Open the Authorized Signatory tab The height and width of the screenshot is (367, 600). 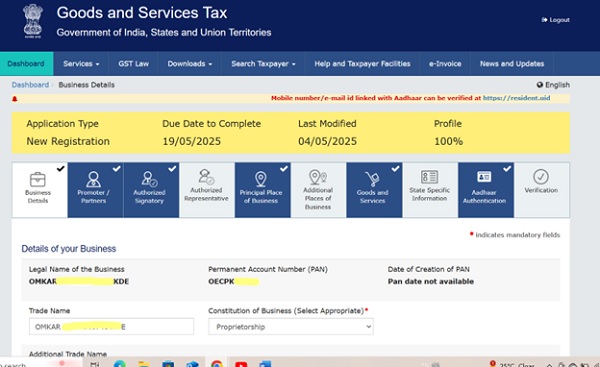click(x=151, y=190)
